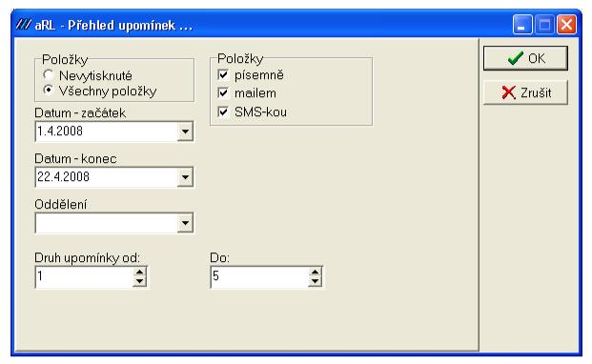
Task: Decrease the Do value with down arrow
Action: coord(315,281)
